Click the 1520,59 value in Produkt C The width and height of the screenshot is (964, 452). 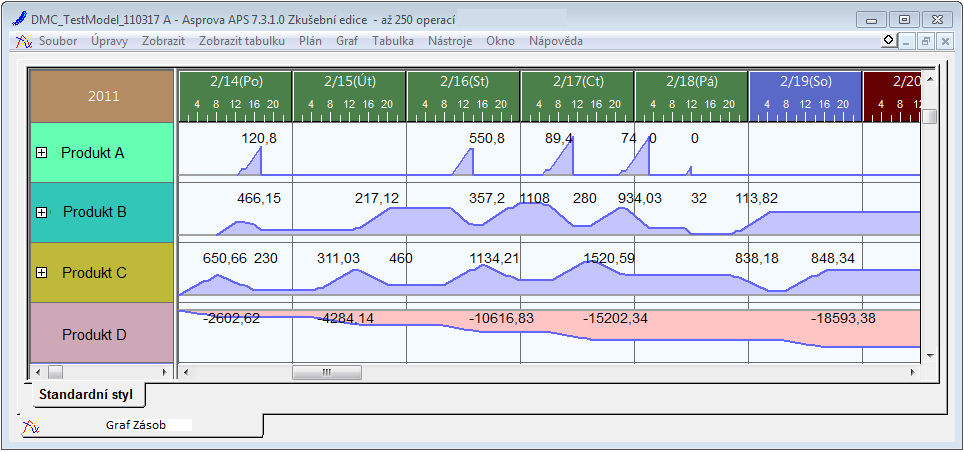click(x=609, y=259)
